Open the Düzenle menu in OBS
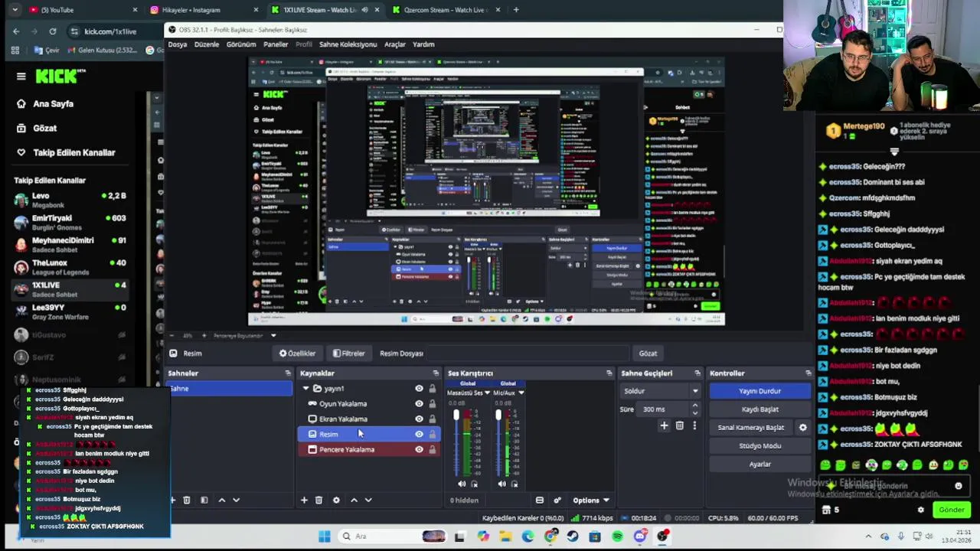This screenshot has height=551, width=980. 207,44
